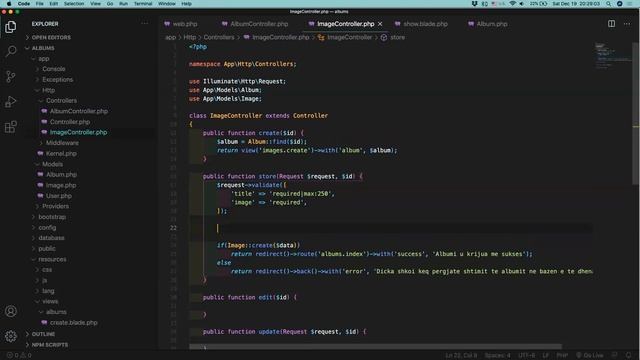Click the errors and warnings status indicator

click(x=19, y=356)
